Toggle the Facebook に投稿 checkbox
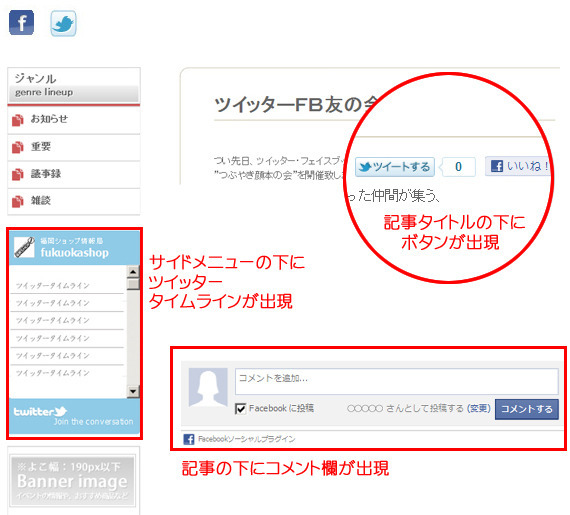Image resolution: width=570 pixels, height=515 pixels. coord(240,409)
